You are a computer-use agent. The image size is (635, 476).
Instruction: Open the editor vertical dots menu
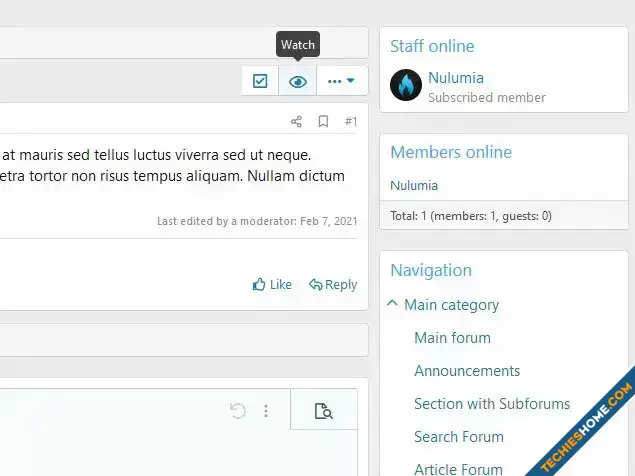[x=266, y=411]
